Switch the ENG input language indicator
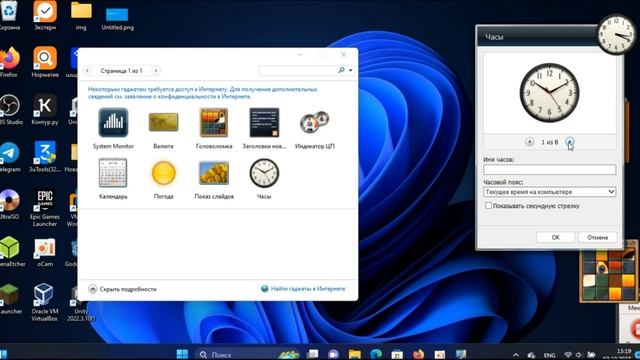Image resolution: width=640 pixels, height=360 pixels. 549,355
